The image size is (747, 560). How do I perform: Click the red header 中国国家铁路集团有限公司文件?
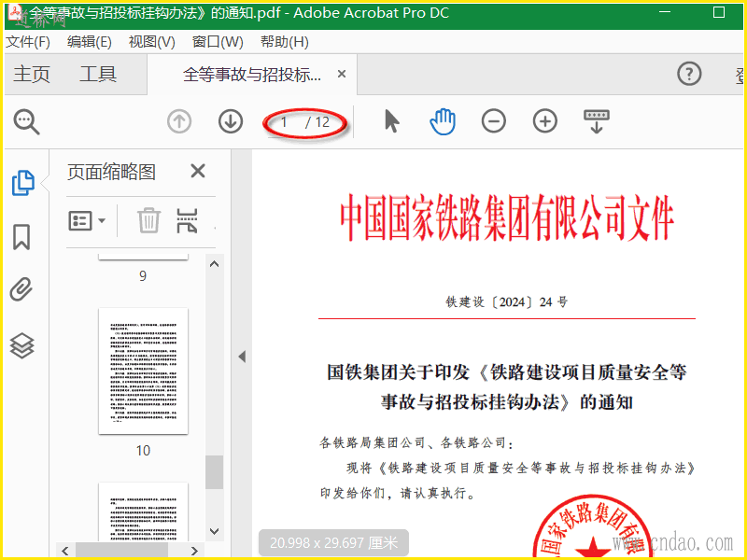coord(507,217)
